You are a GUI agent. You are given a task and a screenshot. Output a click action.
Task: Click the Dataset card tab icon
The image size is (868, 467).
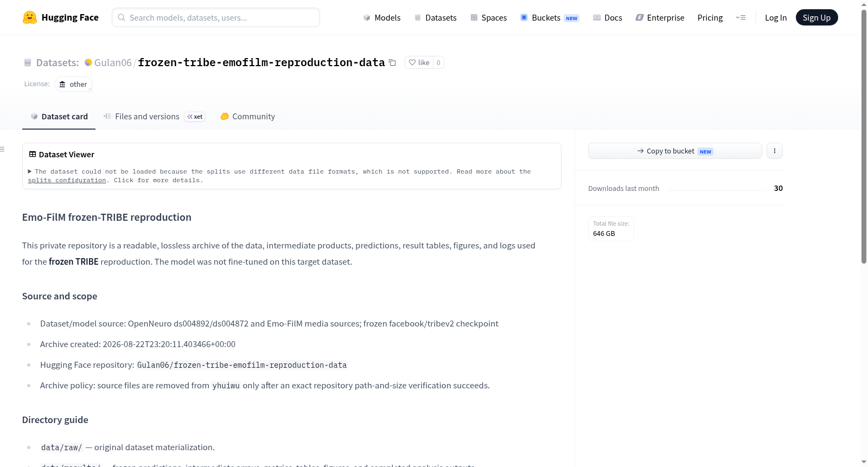(x=34, y=116)
